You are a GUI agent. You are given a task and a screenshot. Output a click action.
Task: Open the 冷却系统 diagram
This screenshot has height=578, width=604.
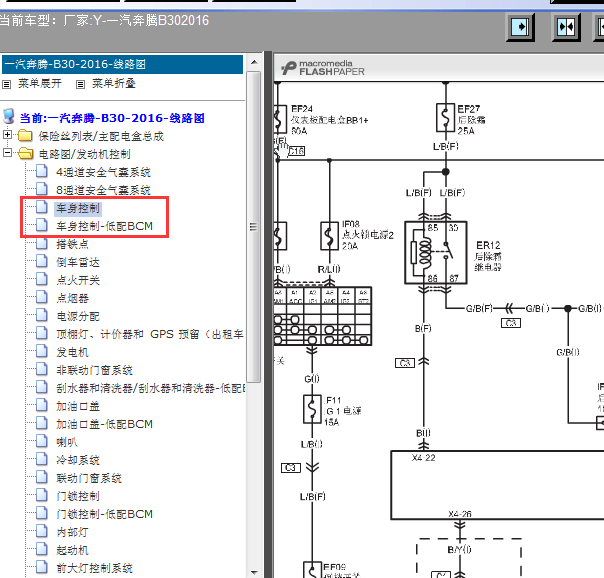click(78, 460)
